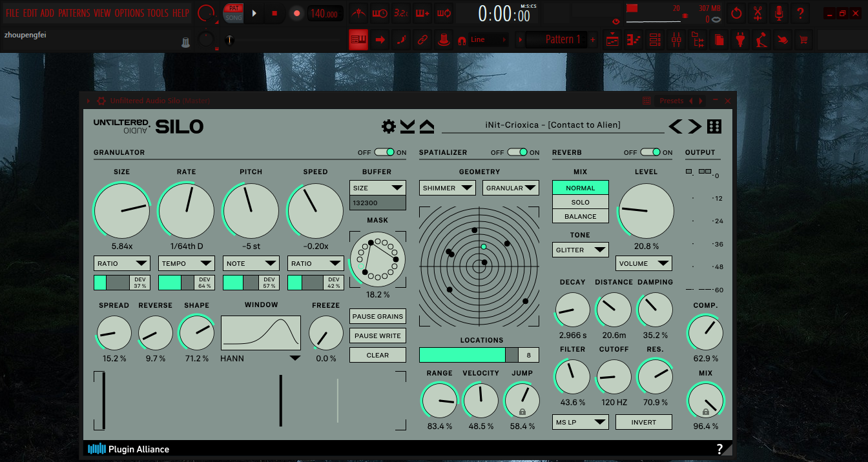Click the CLEAR buffer button
Screen dimensions: 868x462
tap(378, 355)
